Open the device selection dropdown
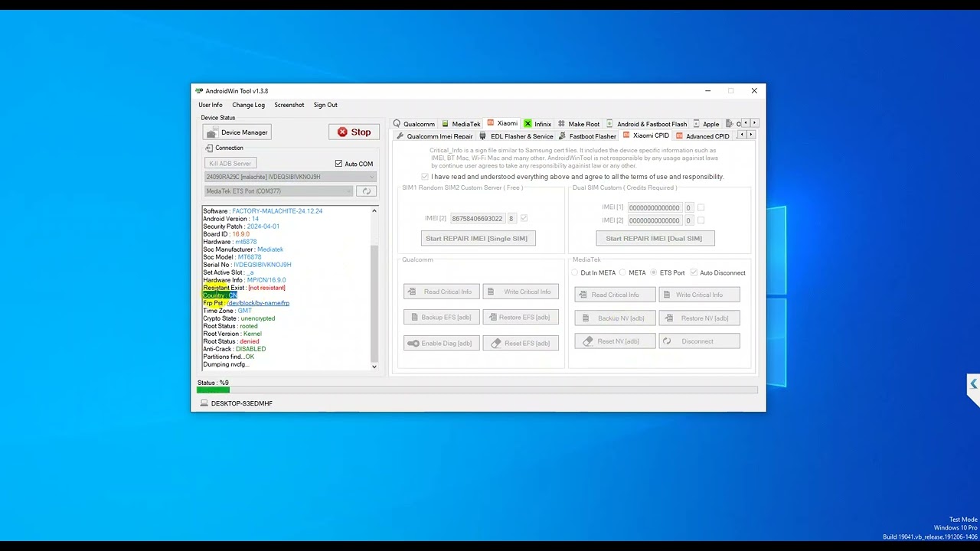This screenshot has width=980, height=551. click(290, 177)
